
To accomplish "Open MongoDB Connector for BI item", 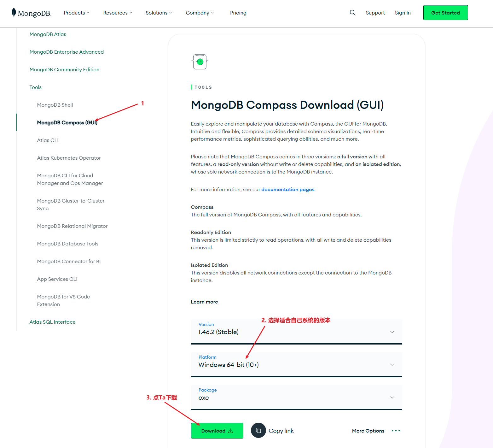I will tap(69, 261).
